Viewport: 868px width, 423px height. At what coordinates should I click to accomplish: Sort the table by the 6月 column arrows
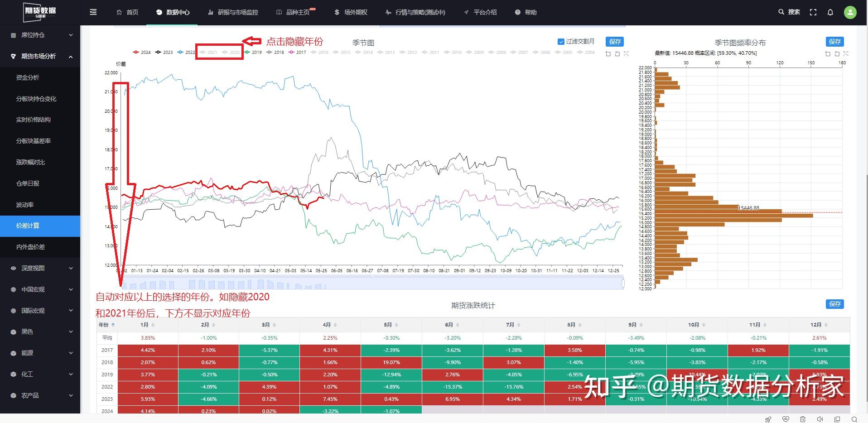457,325
